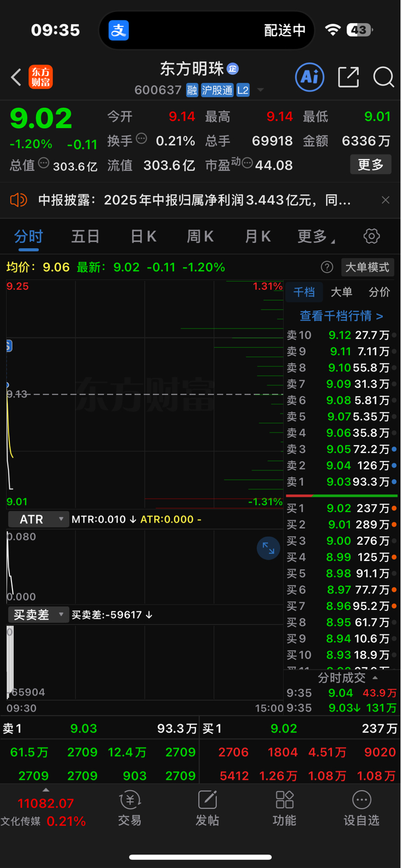This screenshot has width=401, height=868.
Task: Tap the bottom 卖1 9.03 93.3万 bar
Action: pos(100,728)
